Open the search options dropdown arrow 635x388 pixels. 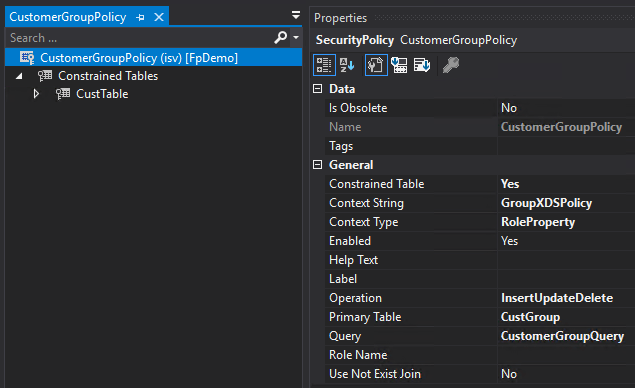(x=296, y=38)
